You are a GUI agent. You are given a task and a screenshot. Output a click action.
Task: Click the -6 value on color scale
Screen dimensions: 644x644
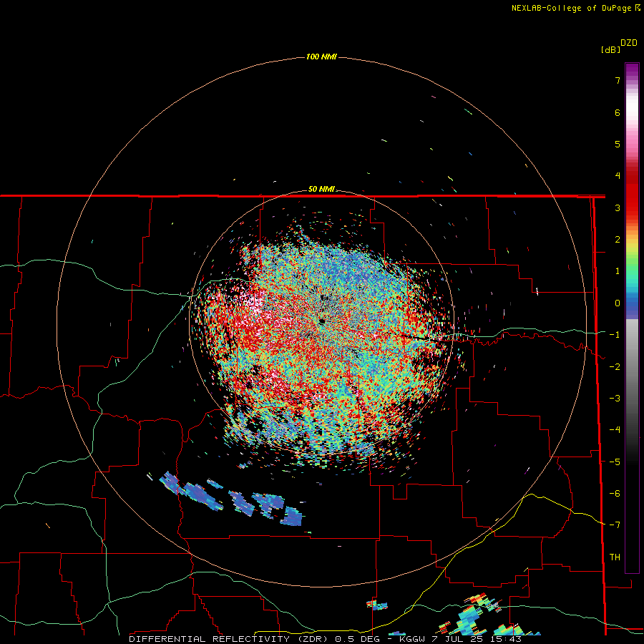pyautogui.click(x=615, y=494)
